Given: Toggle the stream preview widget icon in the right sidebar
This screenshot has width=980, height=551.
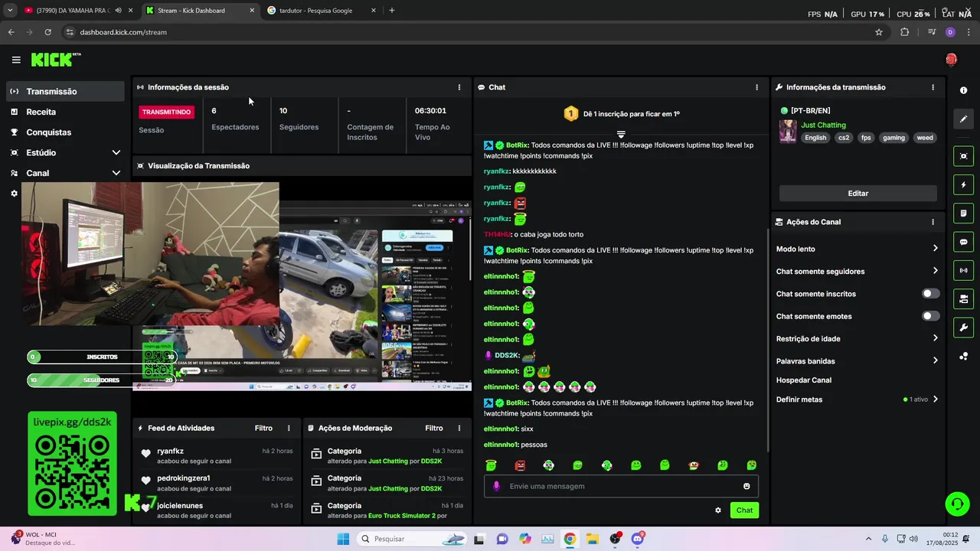Looking at the screenshot, I should pos(963,156).
